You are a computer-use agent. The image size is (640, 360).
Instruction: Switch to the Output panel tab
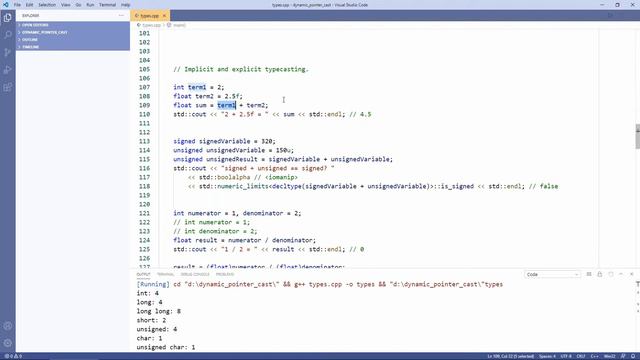143,274
